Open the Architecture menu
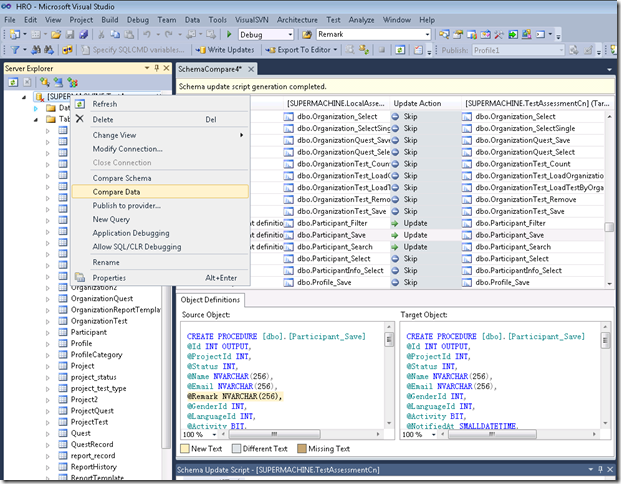The image size is (621, 484). [297, 20]
